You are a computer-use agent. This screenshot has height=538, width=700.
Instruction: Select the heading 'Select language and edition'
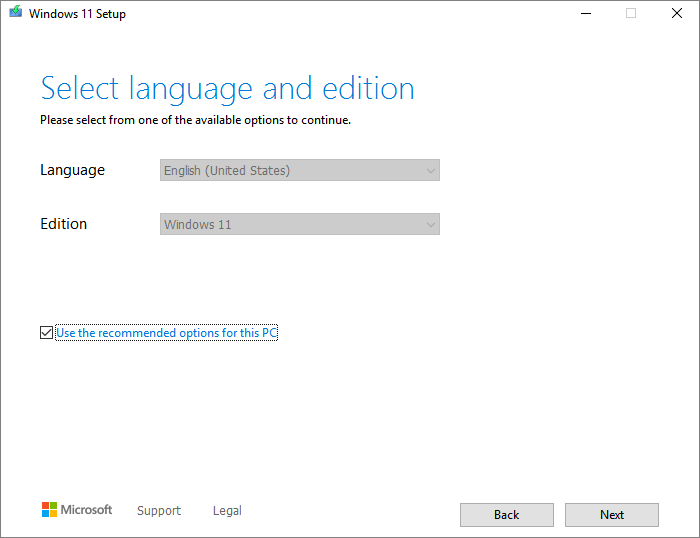[227, 89]
